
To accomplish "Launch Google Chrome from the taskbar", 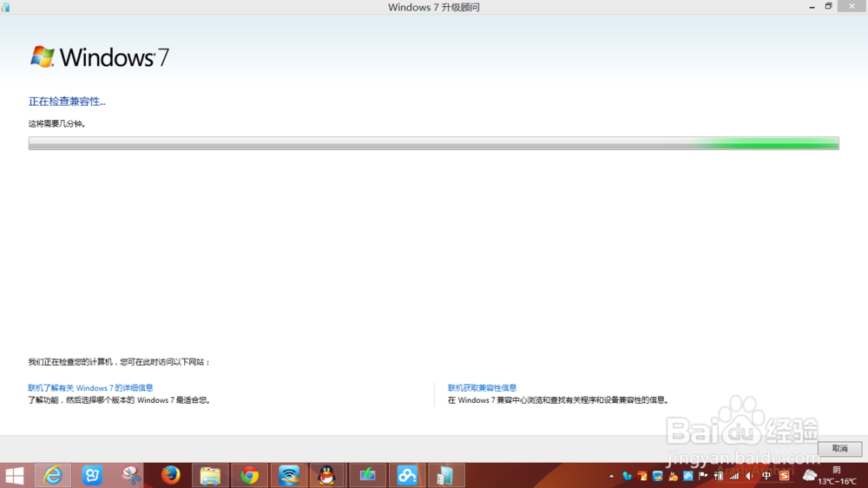I will click(249, 476).
